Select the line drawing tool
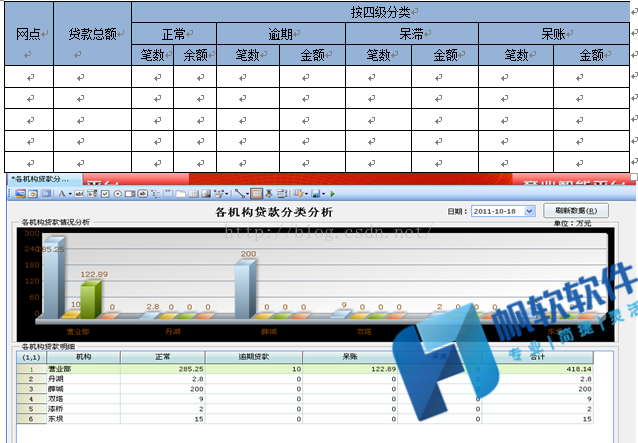638x443 pixels. pyautogui.click(x=240, y=194)
